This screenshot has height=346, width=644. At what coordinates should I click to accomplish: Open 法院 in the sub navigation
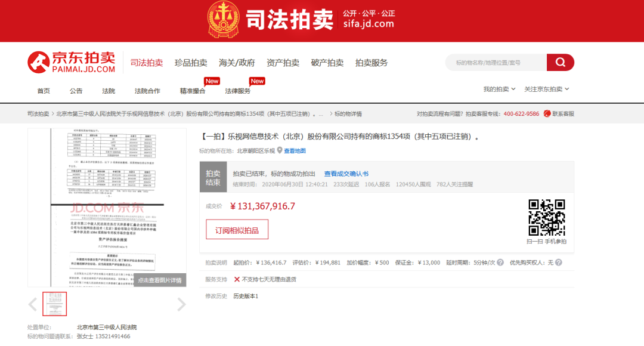pyautogui.click(x=109, y=91)
